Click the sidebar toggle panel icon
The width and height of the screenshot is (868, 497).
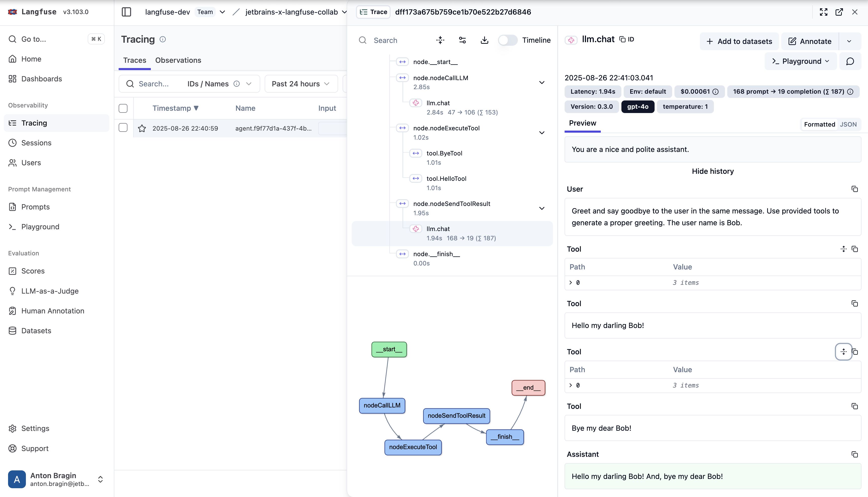click(x=126, y=12)
